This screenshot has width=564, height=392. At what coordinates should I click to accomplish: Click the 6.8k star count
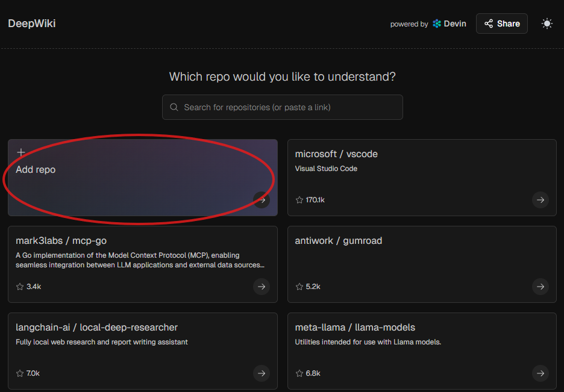313,374
